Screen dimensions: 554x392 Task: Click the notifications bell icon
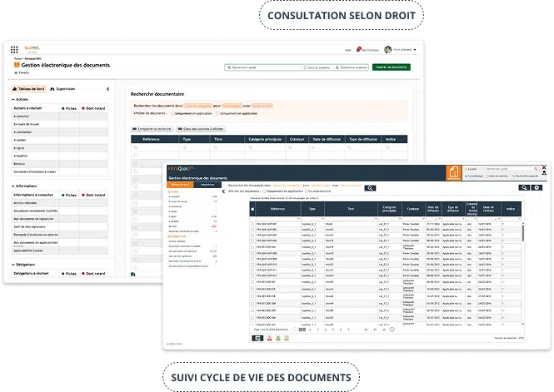click(x=358, y=49)
